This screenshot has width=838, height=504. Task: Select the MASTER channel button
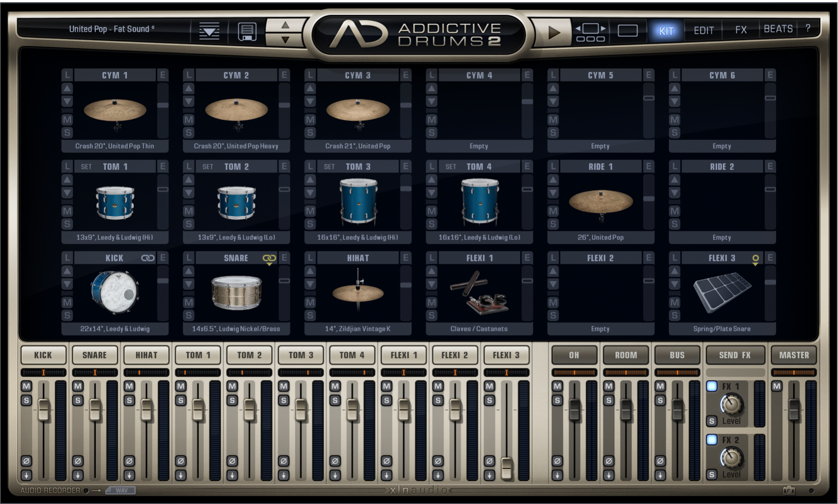[x=794, y=355]
